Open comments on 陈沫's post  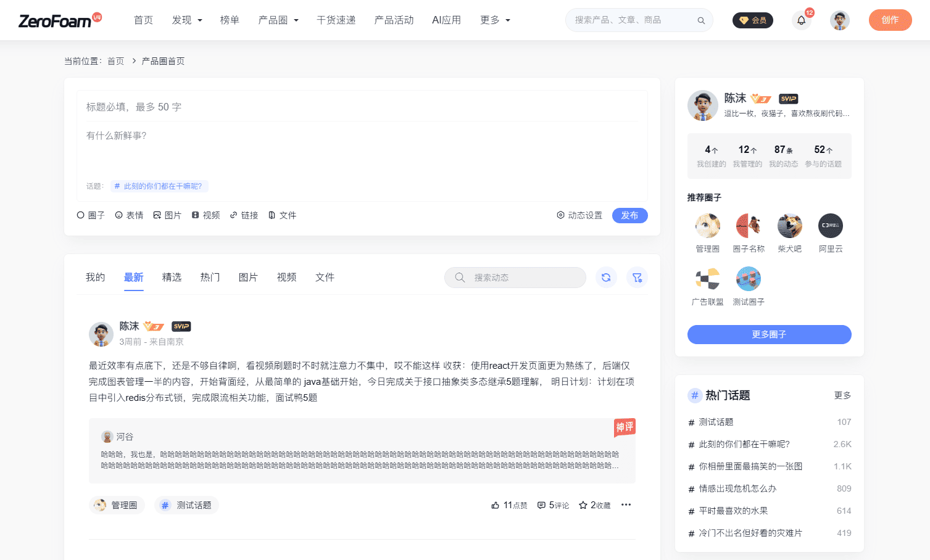[553, 504]
